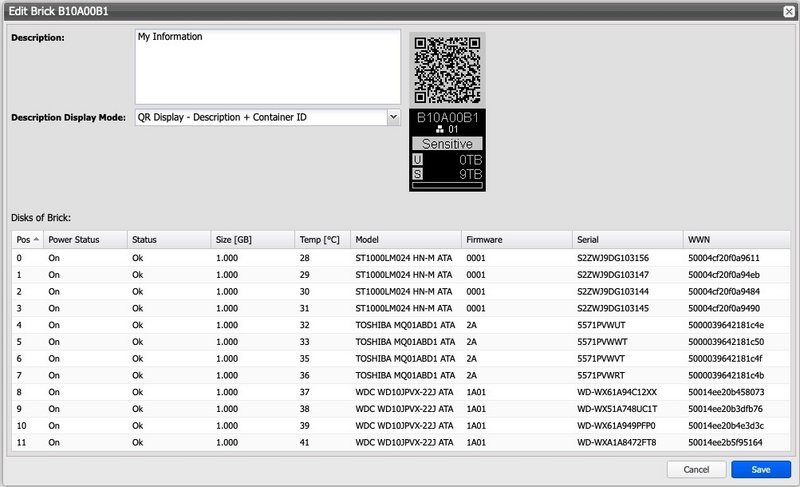The height and width of the screenshot is (487, 800).
Task: Sort by the Size [GB] column header
Action: 234,240
